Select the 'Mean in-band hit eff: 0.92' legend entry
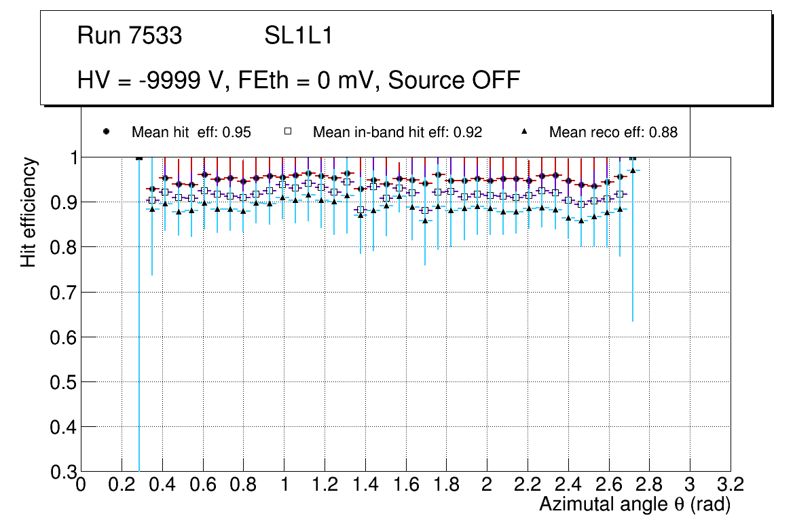The image size is (812, 524). click(397, 133)
